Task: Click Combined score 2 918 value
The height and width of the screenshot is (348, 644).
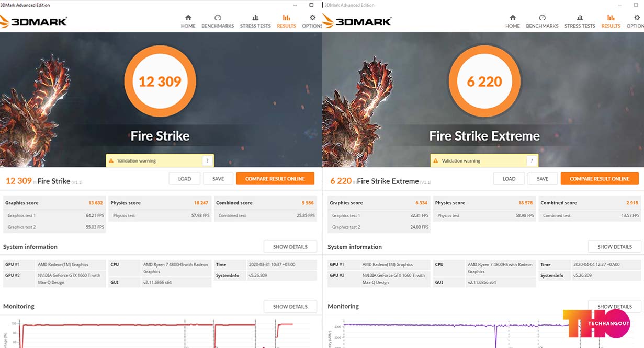Action: (632, 203)
